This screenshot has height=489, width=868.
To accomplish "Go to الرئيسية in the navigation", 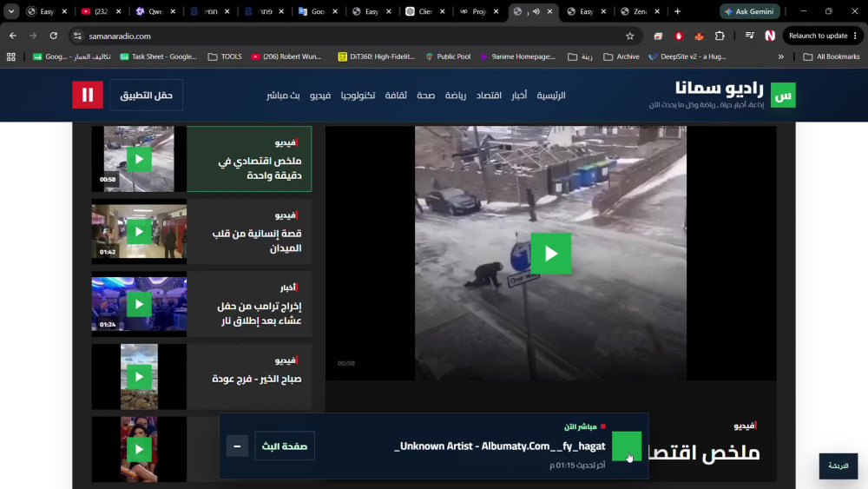I will coord(551,96).
